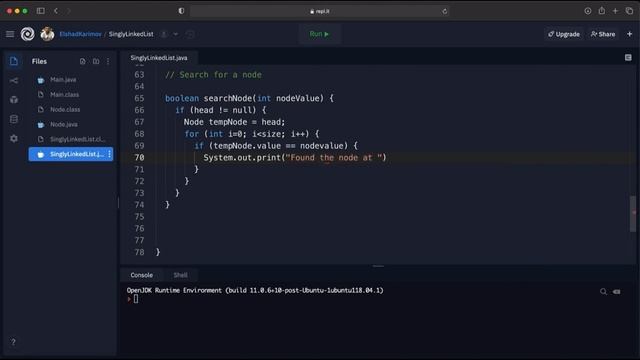The height and width of the screenshot is (360, 640).
Task: Open the packages cube sidebar icon
Action: coord(13,100)
